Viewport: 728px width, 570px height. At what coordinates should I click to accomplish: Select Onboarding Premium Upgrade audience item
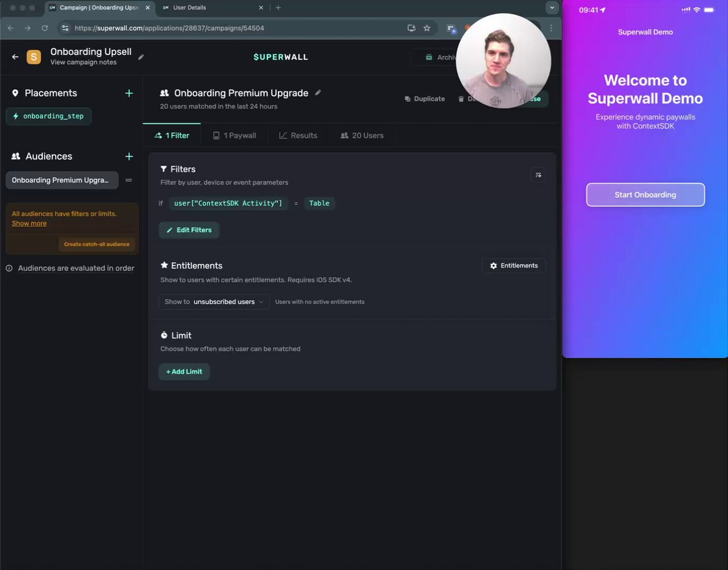pyautogui.click(x=62, y=180)
